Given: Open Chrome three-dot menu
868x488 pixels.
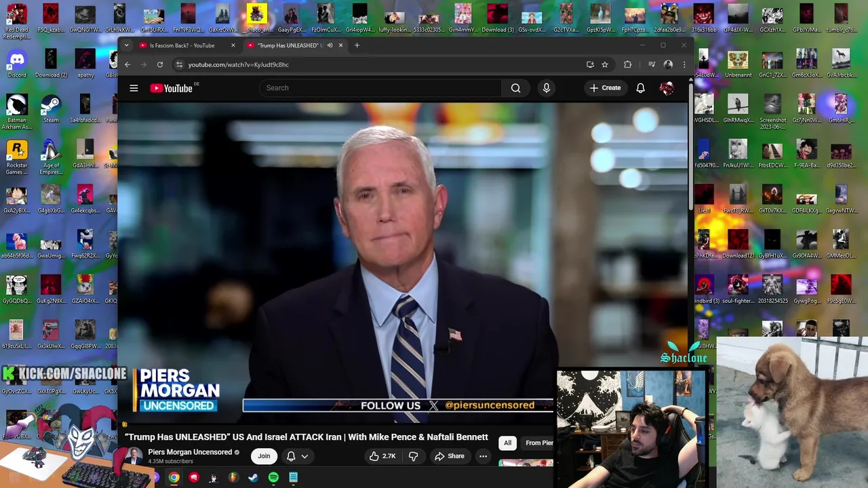Looking at the screenshot, I should coord(684,64).
